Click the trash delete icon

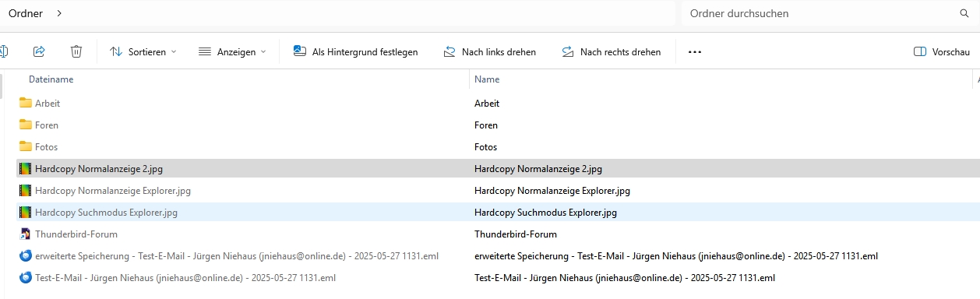[x=76, y=51]
